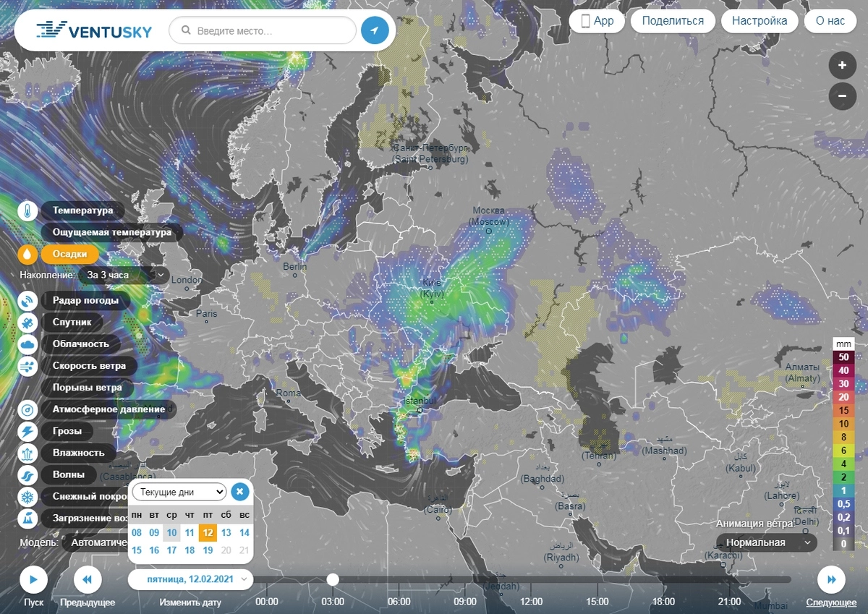Select the thunderstorms lightning icon
868x614 pixels.
pos(27,432)
